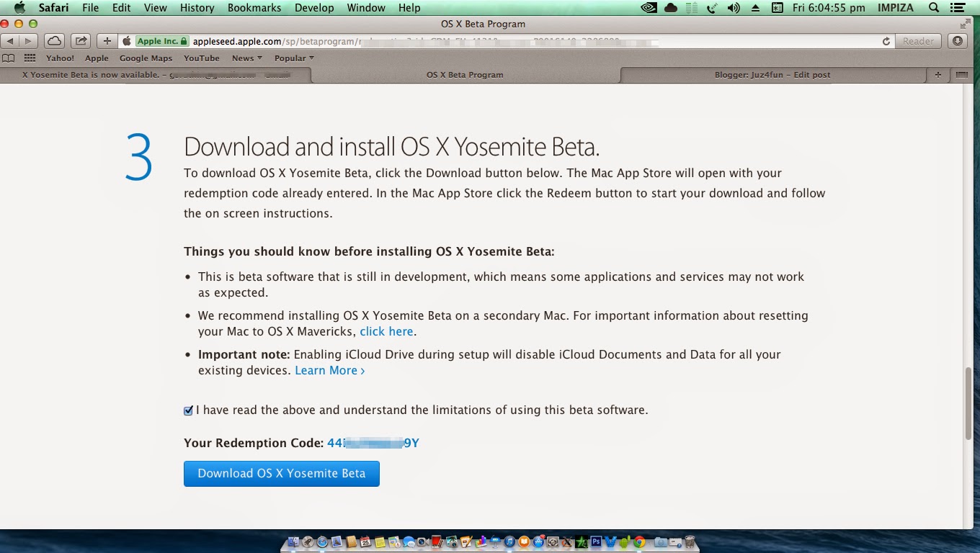
Task: Click the NVIDIA menu bar icon
Action: click(x=649, y=8)
